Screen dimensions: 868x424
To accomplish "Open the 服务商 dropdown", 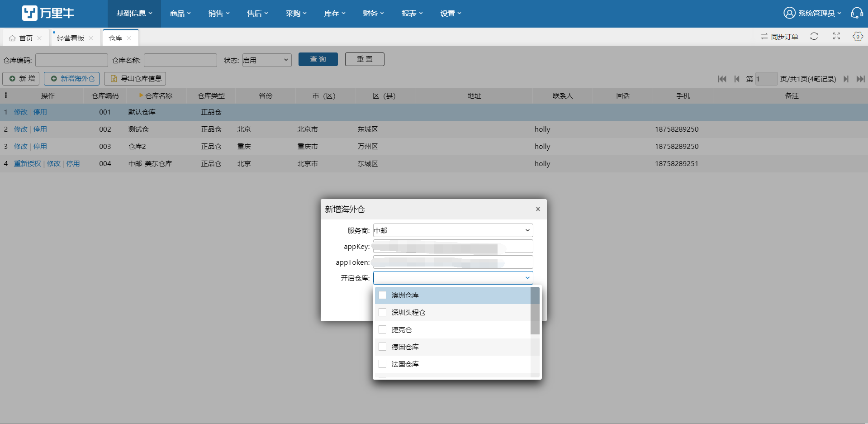I will coord(453,230).
